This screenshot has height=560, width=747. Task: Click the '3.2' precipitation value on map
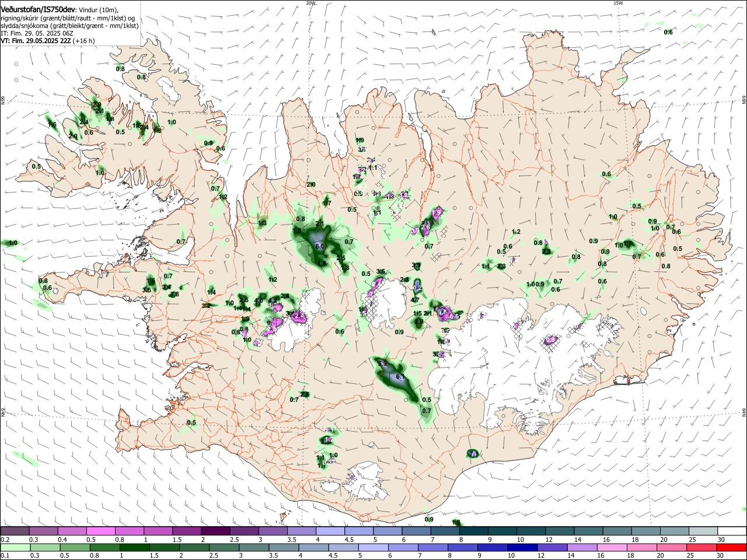pyautogui.click(x=206, y=306)
